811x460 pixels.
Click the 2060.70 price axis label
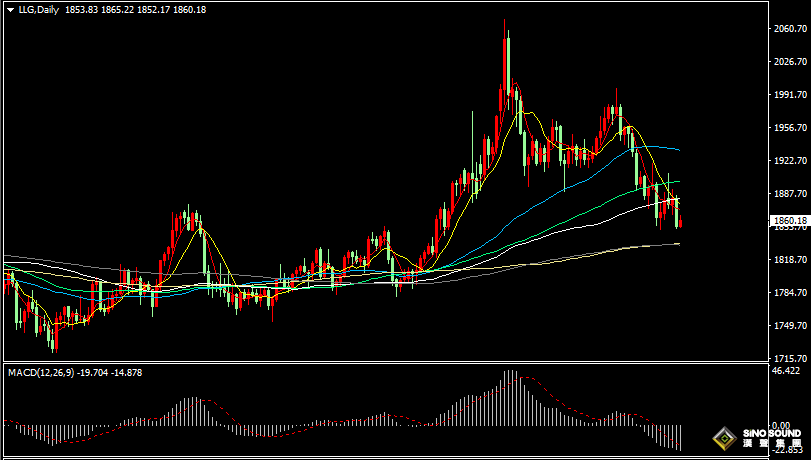[792, 29]
